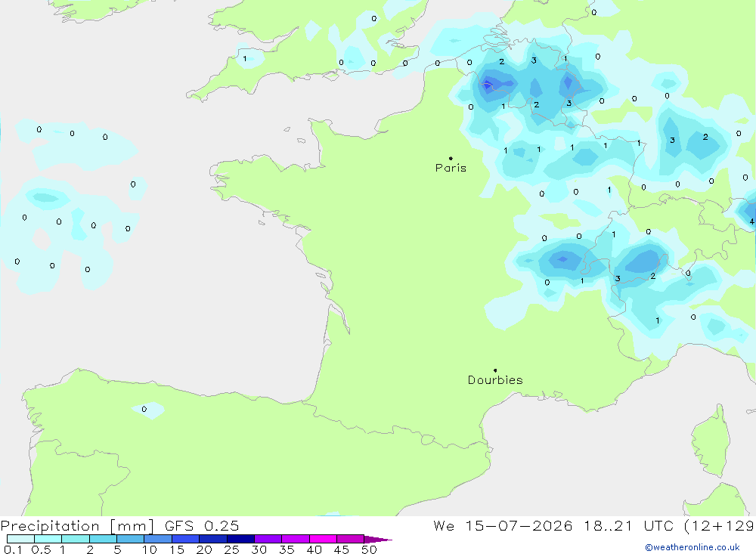Pick legend swatch between 30 and 35
Image resolution: width=756 pixels, height=554 pixels.
pyautogui.click(x=268, y=539)
